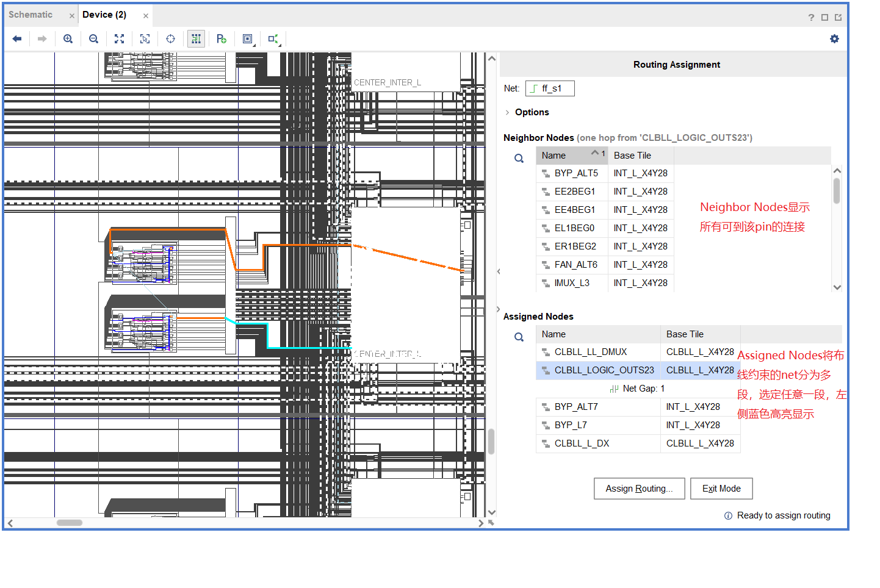Float the Device panel window
The height and width of the screenshot is (588, 880).
(x=839, y=18)
